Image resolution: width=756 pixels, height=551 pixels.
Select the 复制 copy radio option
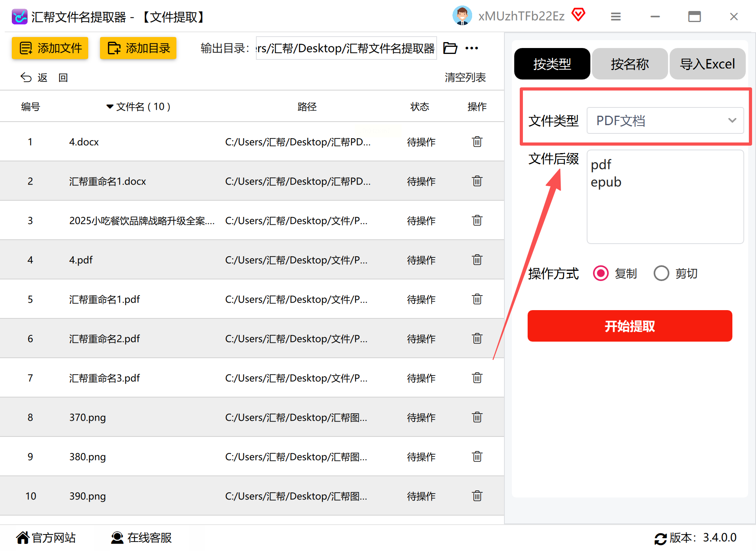[601, 273]
